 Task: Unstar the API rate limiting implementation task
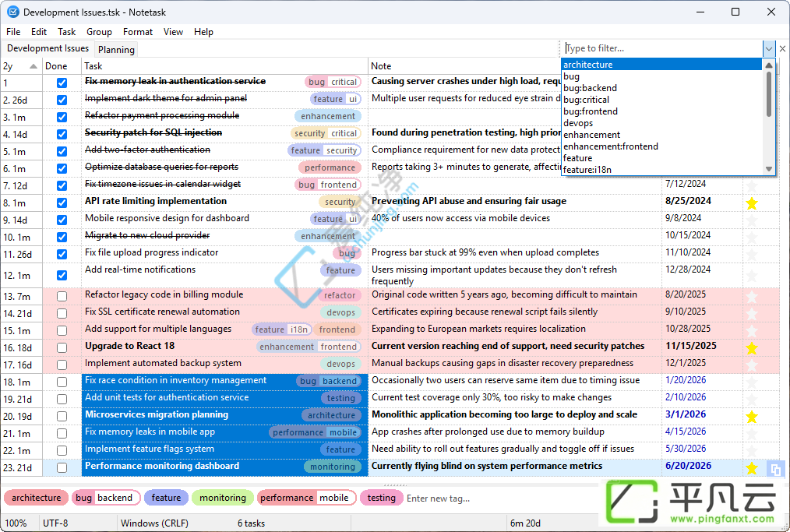coord(752,203)
